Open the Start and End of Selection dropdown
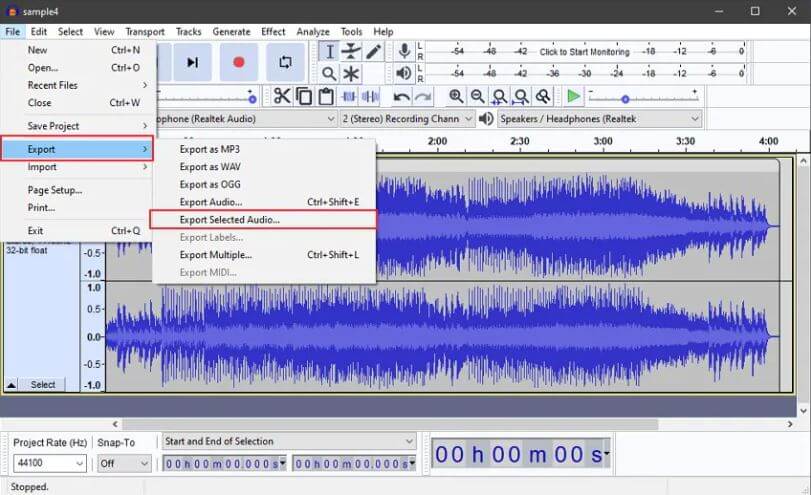Image resolution: width=811 pixels, height=495 pixels. point(289,441)
